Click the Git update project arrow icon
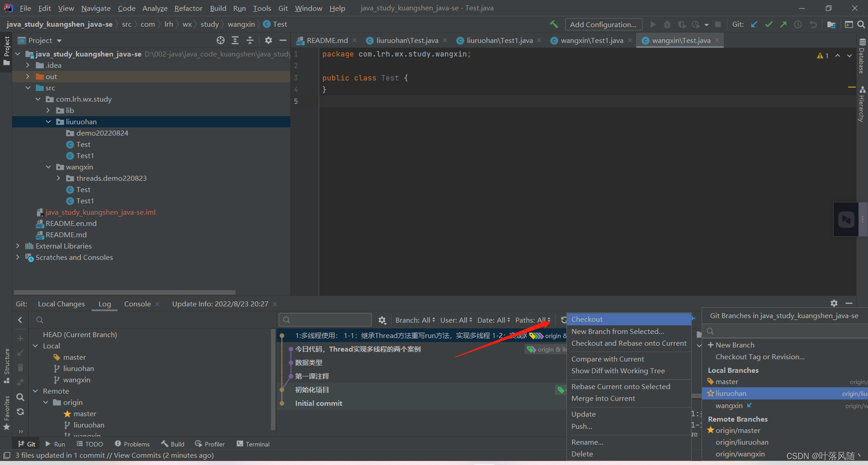This screenshot has height=465, width=868. [754, 24]
